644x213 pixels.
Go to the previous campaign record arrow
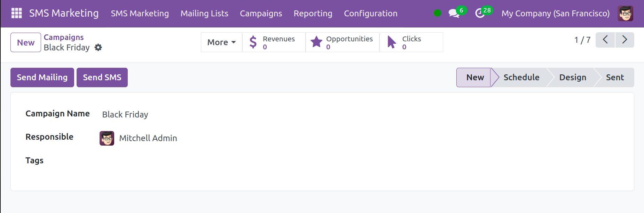(x=605, y=40)
